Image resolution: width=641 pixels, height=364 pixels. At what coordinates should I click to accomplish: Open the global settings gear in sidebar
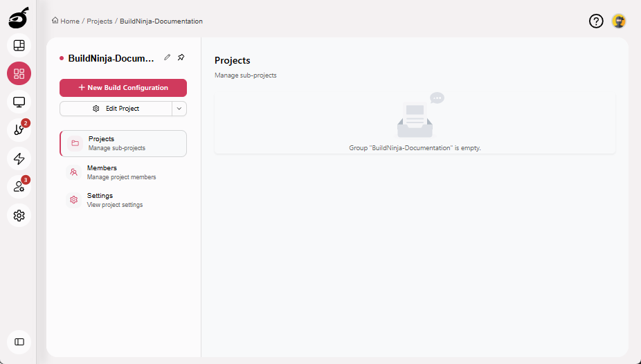[19, 215]
